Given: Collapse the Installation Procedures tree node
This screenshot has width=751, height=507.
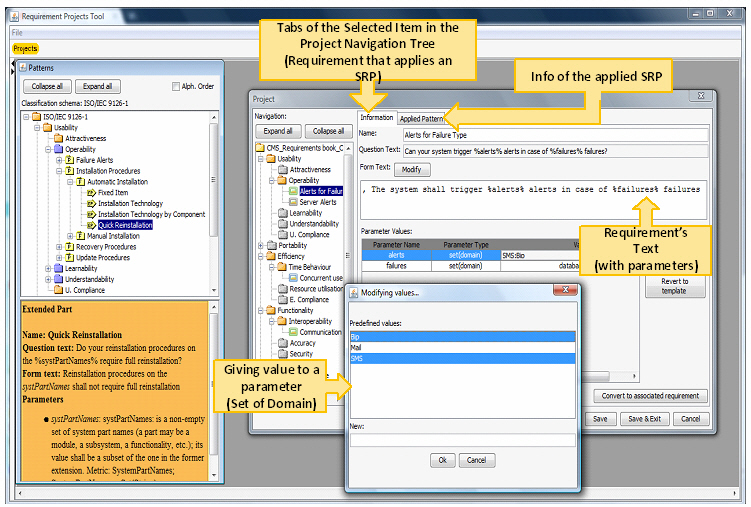Looking at the screenshot, I should [x=59, y=171].
